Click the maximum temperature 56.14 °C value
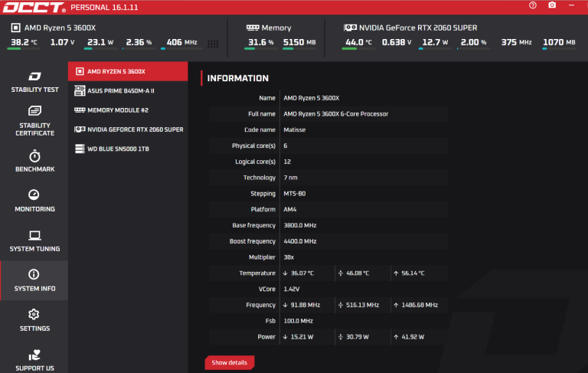 tap(413, 273)
